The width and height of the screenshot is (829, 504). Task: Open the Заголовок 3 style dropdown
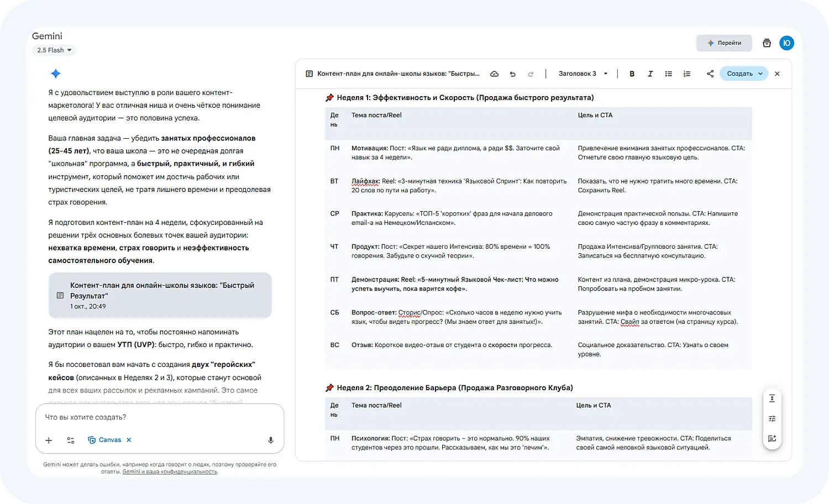[x=581, y=73]
